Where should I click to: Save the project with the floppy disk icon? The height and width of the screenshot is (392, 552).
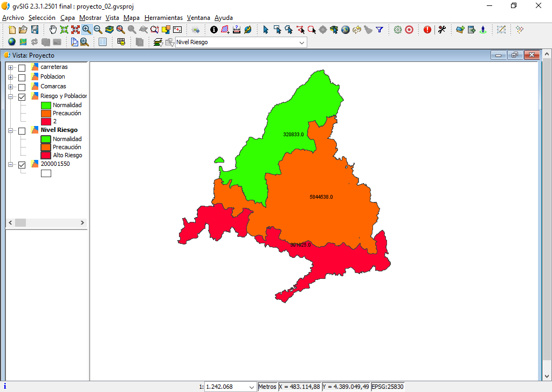click(34, 30)
